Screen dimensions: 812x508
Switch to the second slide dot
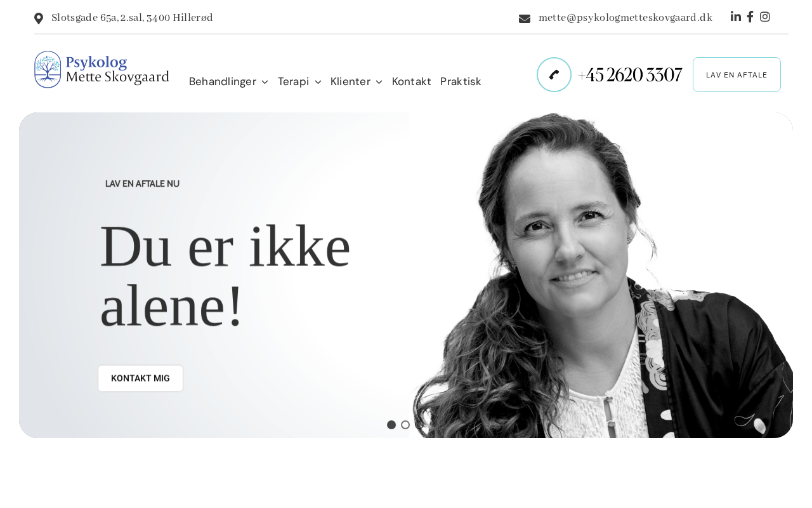point(405,425)
